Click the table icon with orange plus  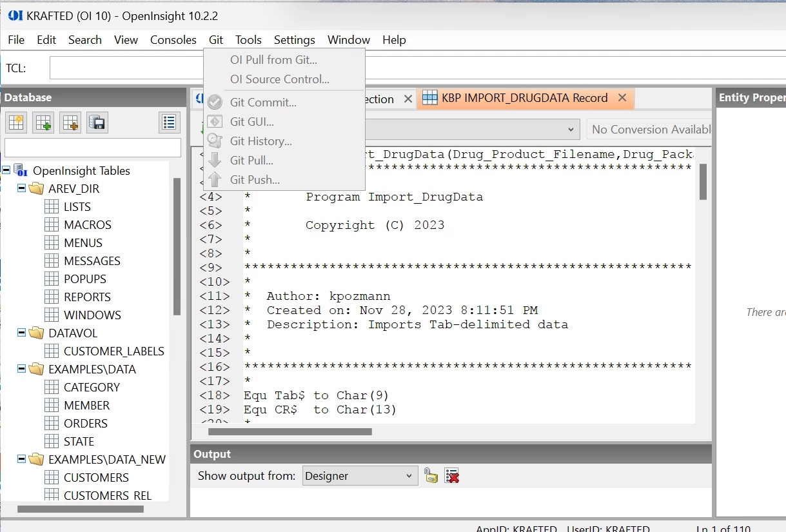[x=70, y=122]
